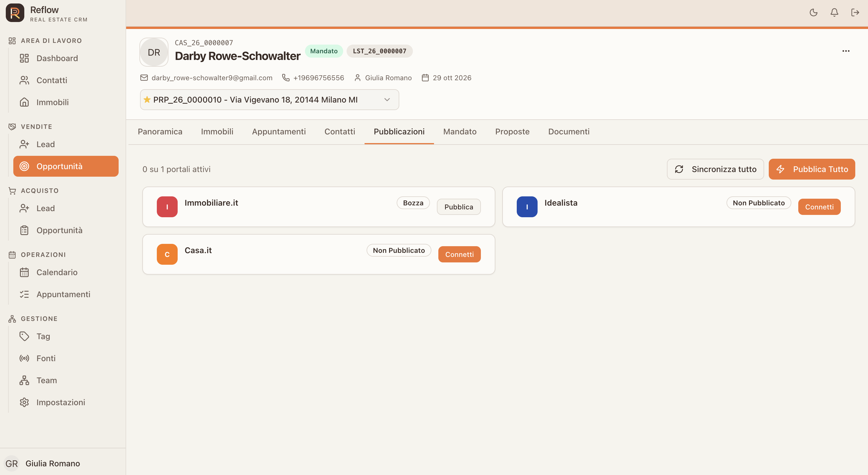Screen dimensions: 868x475
Task: Click the Pubblica Tutto button
Action: [x=812, y=169]
